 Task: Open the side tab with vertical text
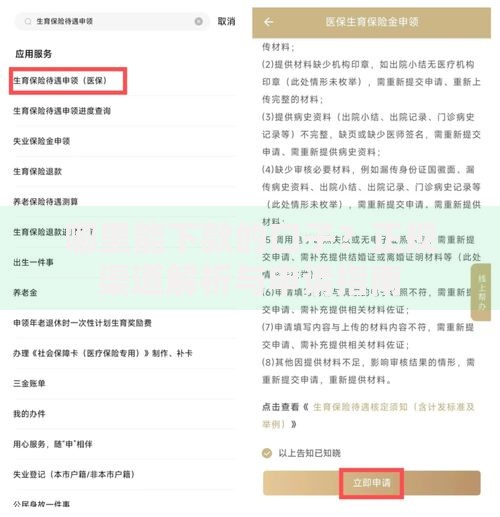pos(481,292)
